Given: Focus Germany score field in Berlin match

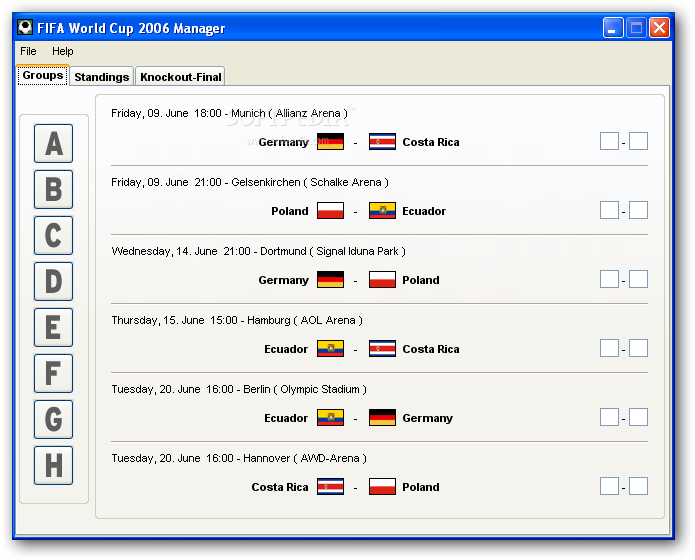Looking at the screenshot, I should (638, 417).
